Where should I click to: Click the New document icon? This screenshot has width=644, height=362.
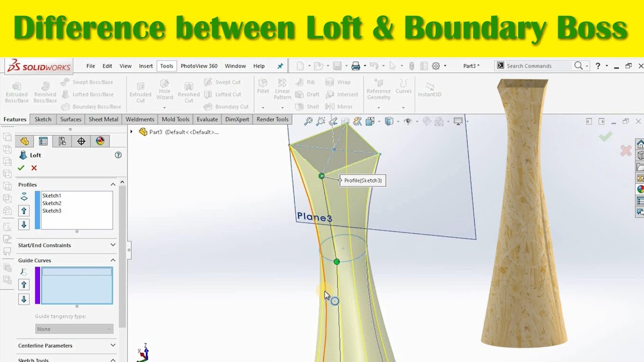[300, 66]
